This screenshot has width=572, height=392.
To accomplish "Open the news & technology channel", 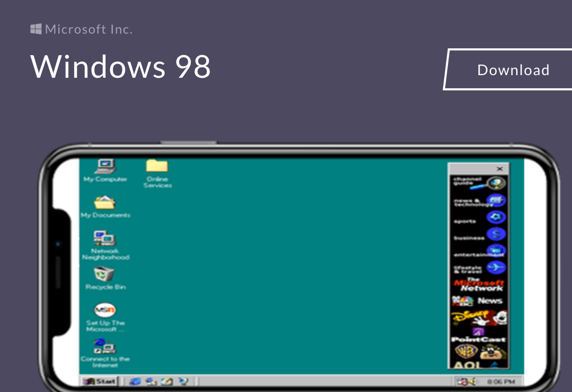I will [x=479, y=201].
